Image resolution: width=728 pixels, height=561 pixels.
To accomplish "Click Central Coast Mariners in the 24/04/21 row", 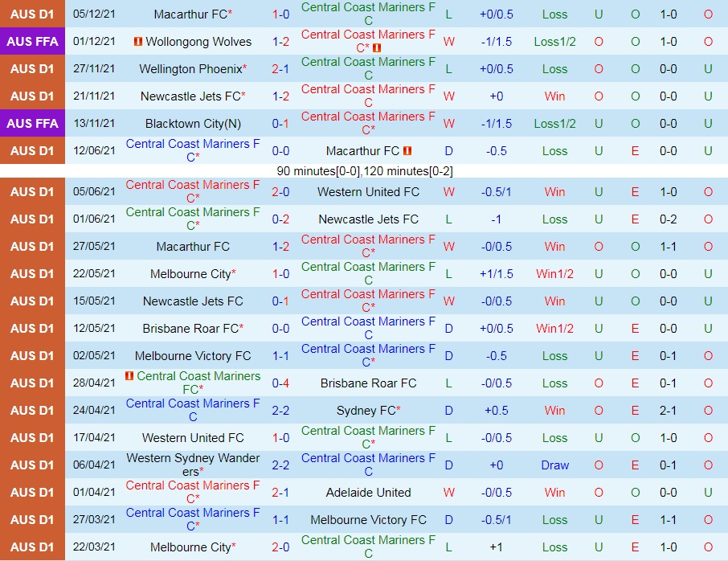I will pyautogui.click(x=193, y=410).
